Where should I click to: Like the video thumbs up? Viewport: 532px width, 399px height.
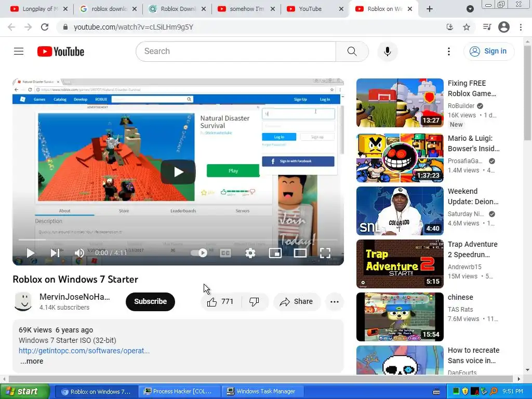(x=220, y=301)
